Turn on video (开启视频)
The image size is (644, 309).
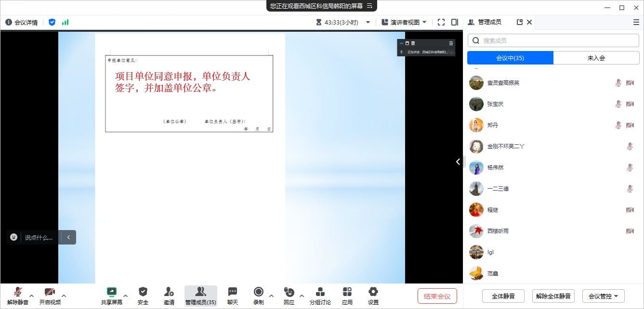tap(50, 292)
